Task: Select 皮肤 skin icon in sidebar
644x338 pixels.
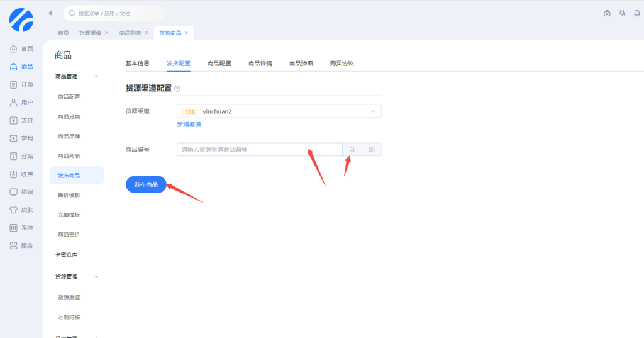Action: click(x=21, y=210)
